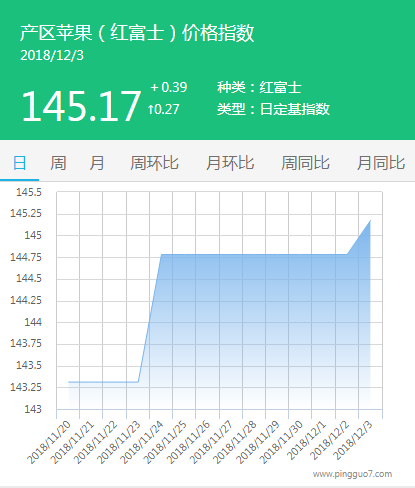The image size is (415, 488).
Task: Click the 种类：红富士 label
Action: click(x=259, y=88)
